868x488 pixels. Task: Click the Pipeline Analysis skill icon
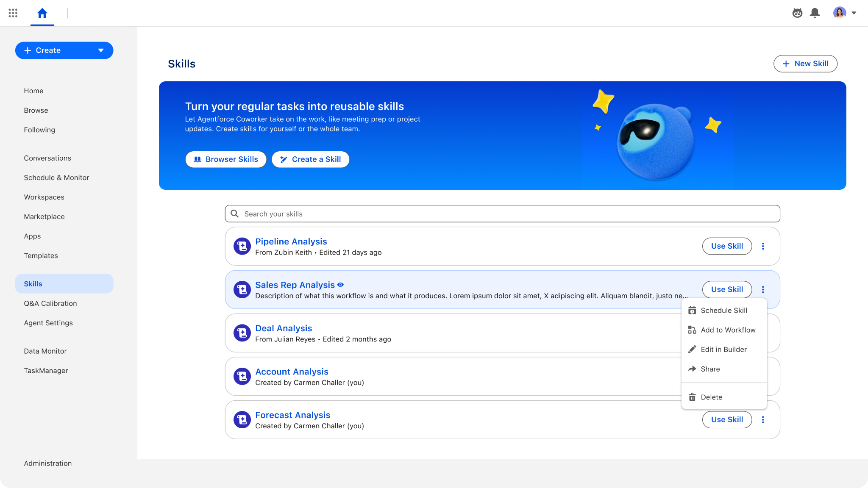click(242, 246)
